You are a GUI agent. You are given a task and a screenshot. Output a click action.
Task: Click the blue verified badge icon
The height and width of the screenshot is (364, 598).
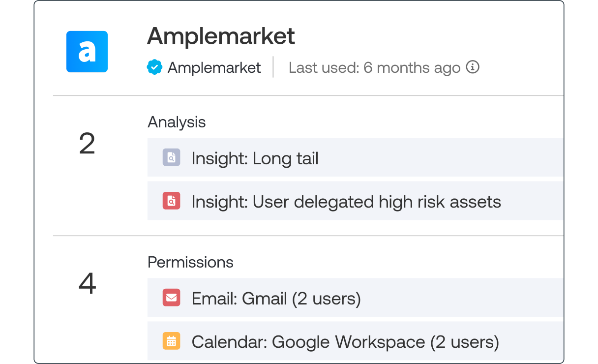coord(154,67)
